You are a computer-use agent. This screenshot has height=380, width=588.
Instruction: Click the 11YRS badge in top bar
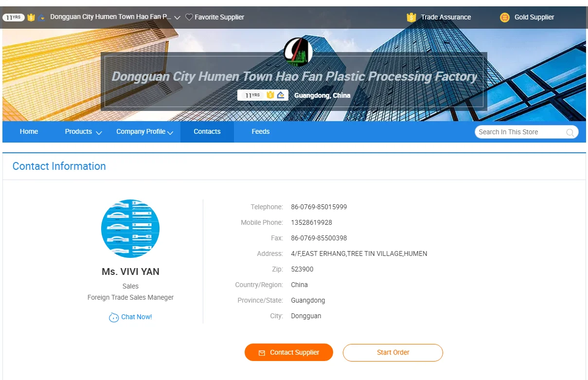(x=13, y=18)
